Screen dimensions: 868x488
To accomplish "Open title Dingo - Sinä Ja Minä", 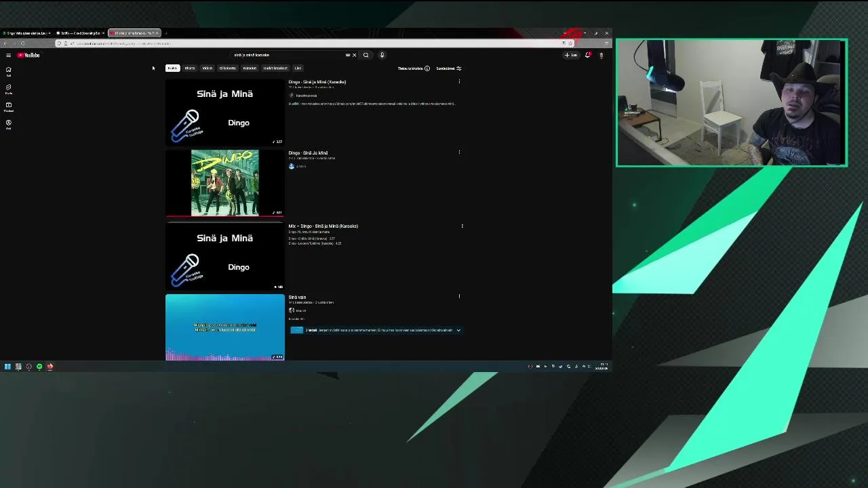I will click(x=308, y=153).
